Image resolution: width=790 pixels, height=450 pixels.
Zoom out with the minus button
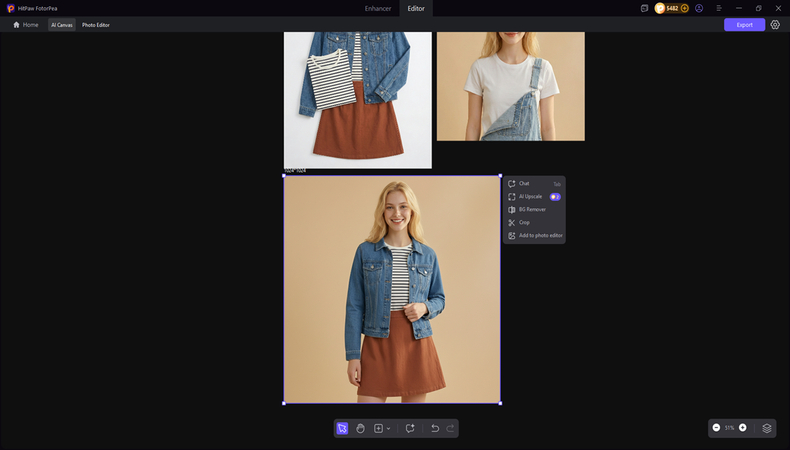(x=716, y=428)
